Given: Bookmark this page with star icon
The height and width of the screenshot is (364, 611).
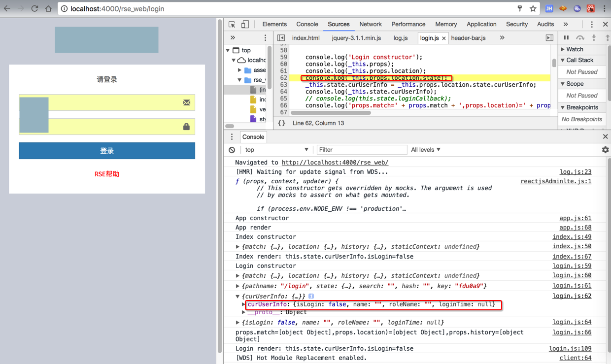Looking at the screenshot, I should pyautogui.click(x=533, y=8).
